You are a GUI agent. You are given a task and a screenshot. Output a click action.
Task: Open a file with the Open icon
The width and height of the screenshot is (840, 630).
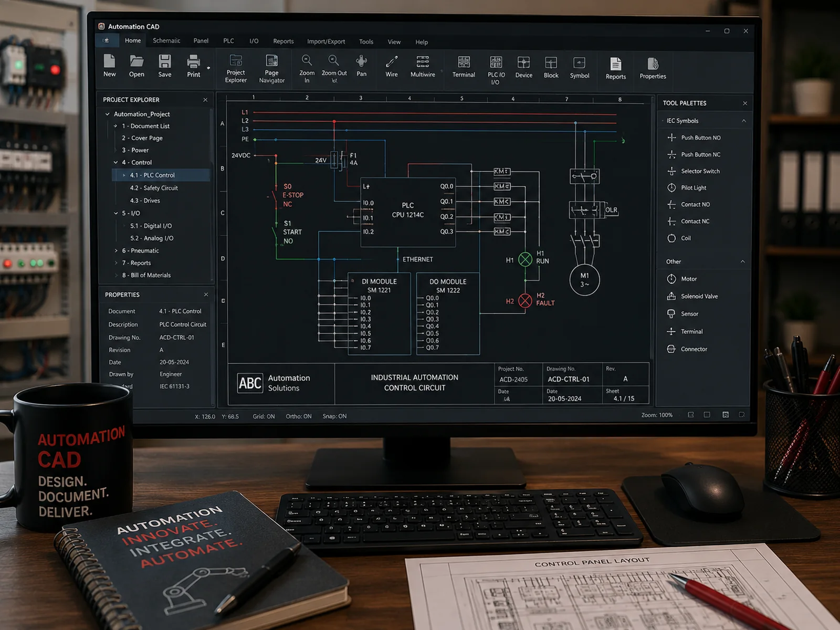point(136,61)
